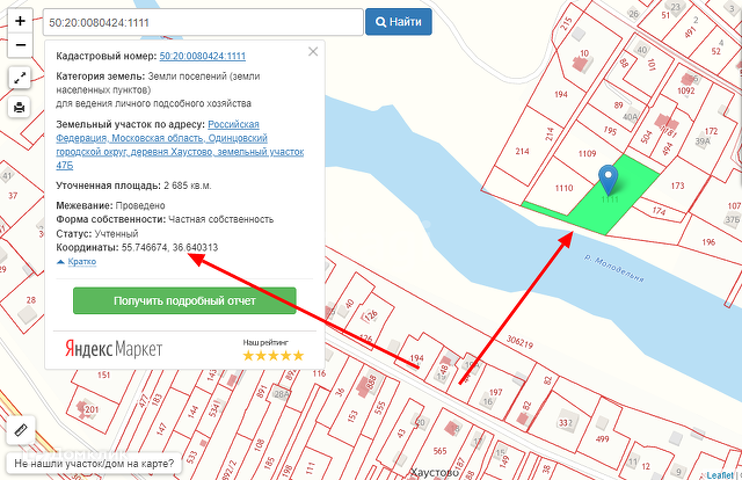Screen dimensions: 742x480
Task: Select parcel 1092 on the map
Action: click(686, 91)
